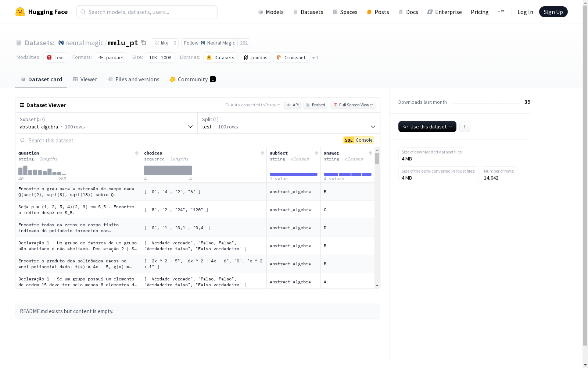Focus the main search models field
The width and height of the screenshot is (588, 368).
tap(147, 12)
